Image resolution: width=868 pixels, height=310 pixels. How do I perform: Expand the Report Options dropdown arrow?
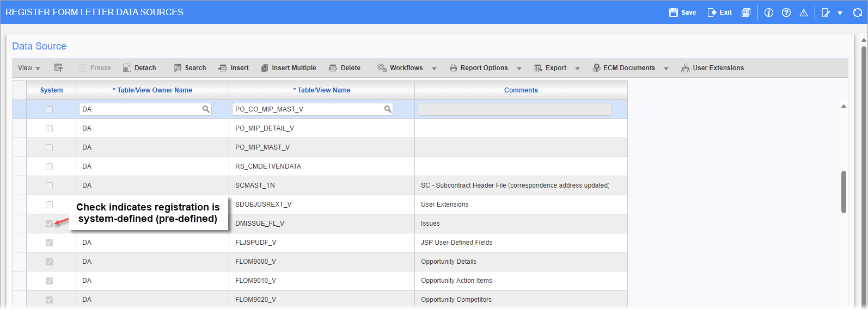click(519, 69)
